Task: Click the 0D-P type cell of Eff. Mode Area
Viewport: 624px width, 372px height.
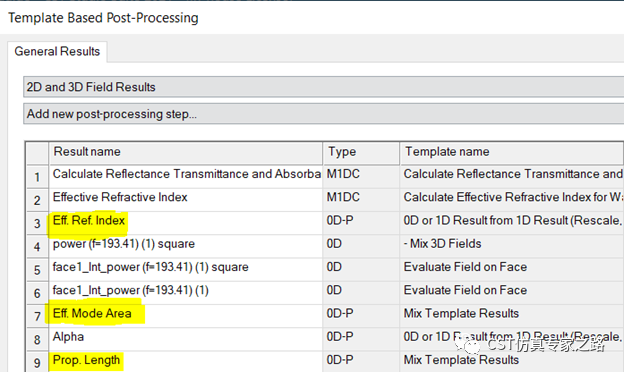Action: pyautogui.click(x=340, y=314)
